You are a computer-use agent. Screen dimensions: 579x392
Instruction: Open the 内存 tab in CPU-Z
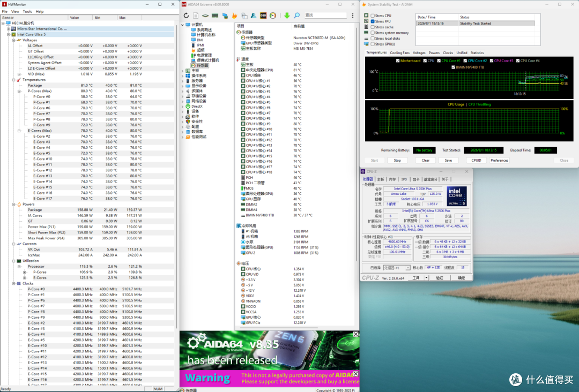392,179
